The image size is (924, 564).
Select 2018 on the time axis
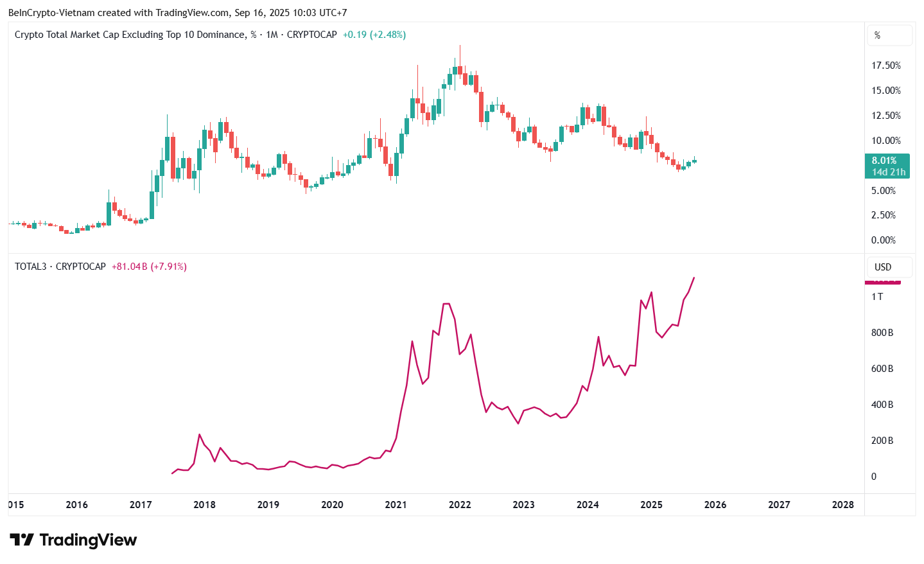(x=204, y=505)
